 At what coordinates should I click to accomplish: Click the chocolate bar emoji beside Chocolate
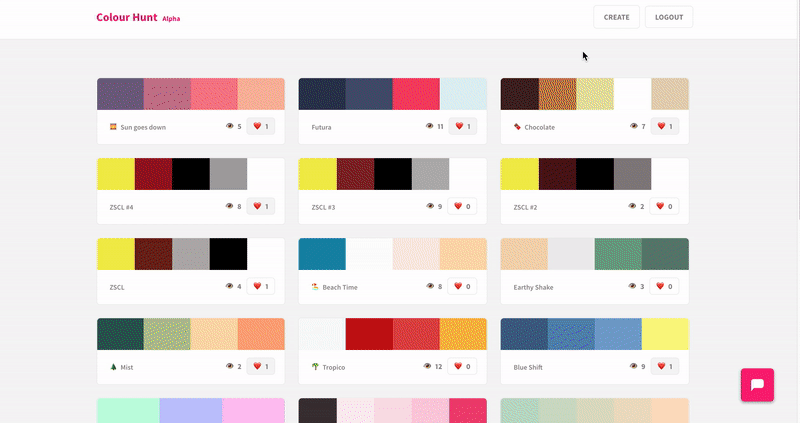pos(517,127)
